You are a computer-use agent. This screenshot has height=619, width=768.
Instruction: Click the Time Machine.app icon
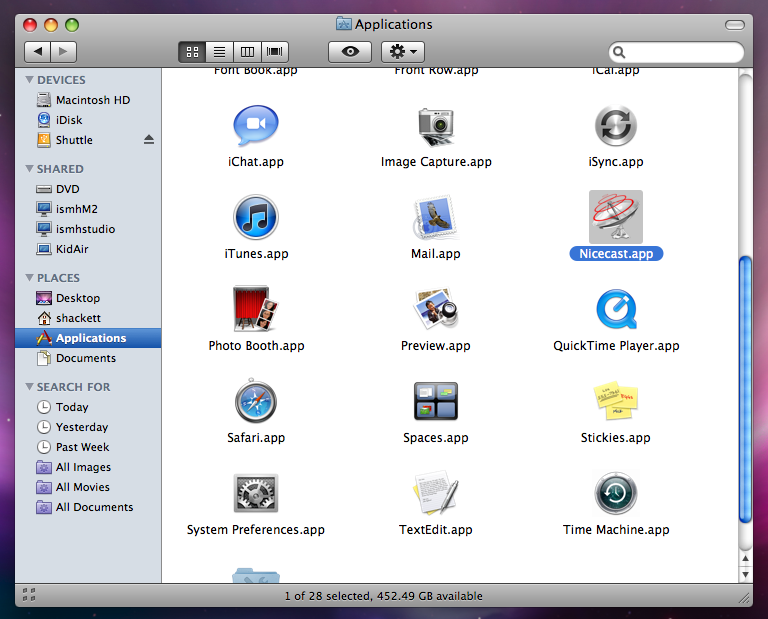(x=616, y=493)
